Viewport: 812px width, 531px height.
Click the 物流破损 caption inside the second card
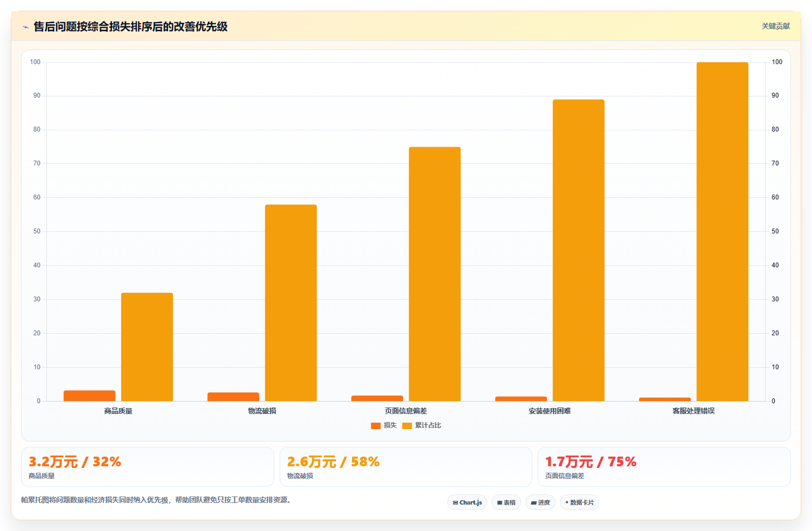tap(300, 476)
